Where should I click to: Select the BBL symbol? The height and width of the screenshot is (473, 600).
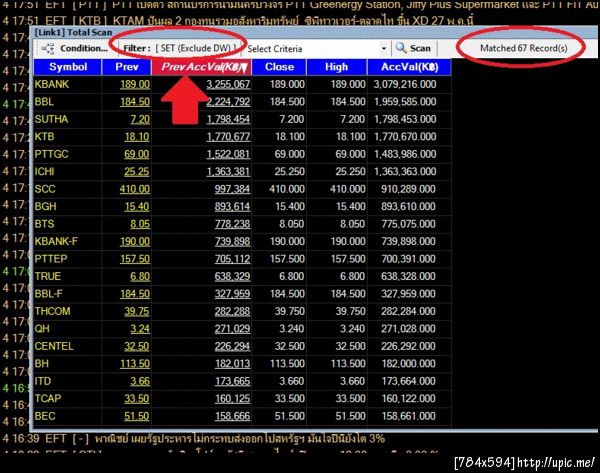point(44,102)
